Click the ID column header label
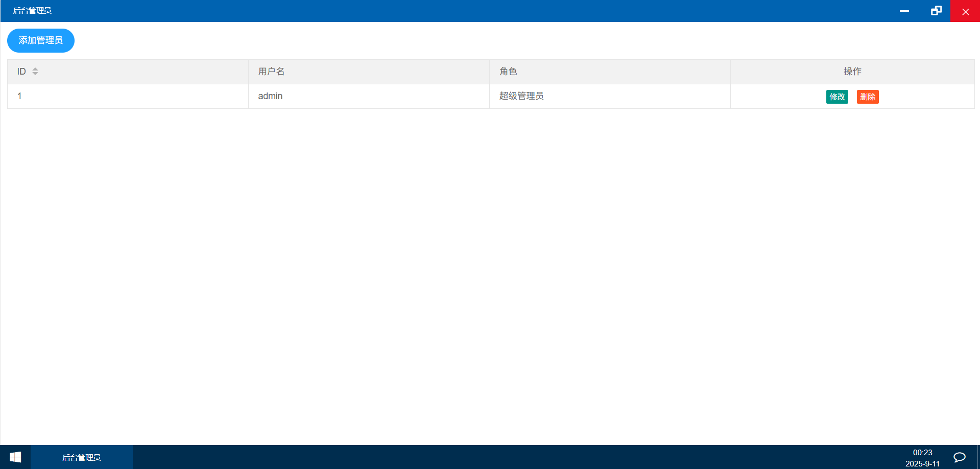980x469 pixels. pos(21,72)
